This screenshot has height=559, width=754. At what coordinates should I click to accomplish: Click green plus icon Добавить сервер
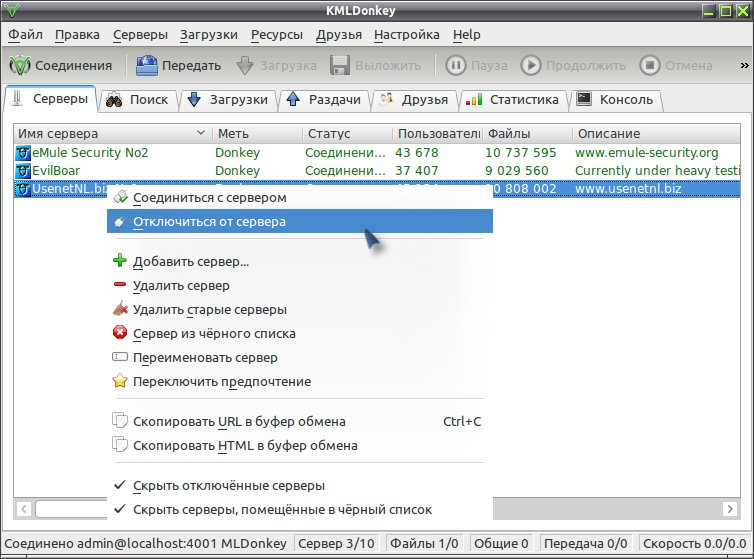(120, 261)
